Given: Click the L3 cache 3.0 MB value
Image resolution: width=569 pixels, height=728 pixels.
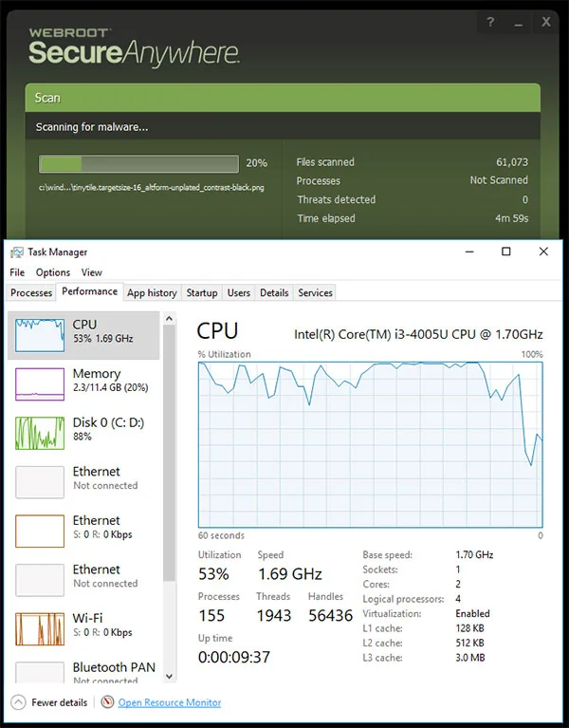Looking at the screenshot, I should (470, 658).
